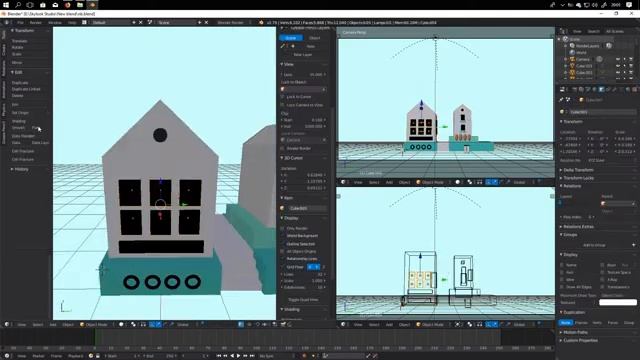Image resolution: width=640 pixels, height=360 pixels.
Task: Click the scene browse icon beside the Scene field
Action: pyautogui.click(x=150, y=22)
